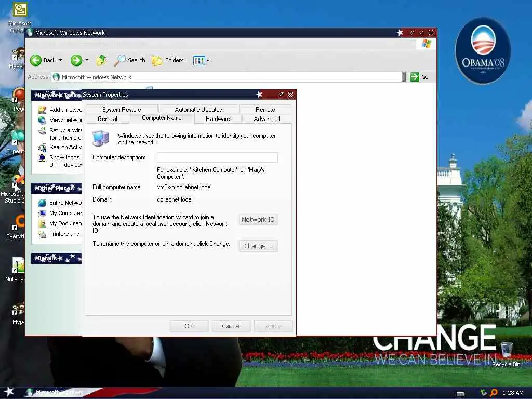Image resolution: width=532 pixels, height=399 pixels.
Task: Switch to the Hardware tab
Action: pyautogui.click(x=218, y=119)
